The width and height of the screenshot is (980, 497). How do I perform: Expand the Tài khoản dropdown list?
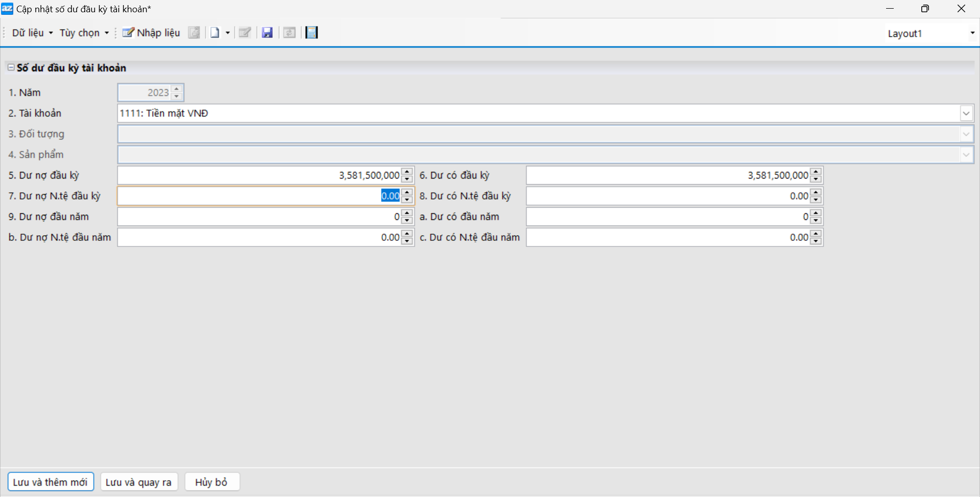click(966, 113)
